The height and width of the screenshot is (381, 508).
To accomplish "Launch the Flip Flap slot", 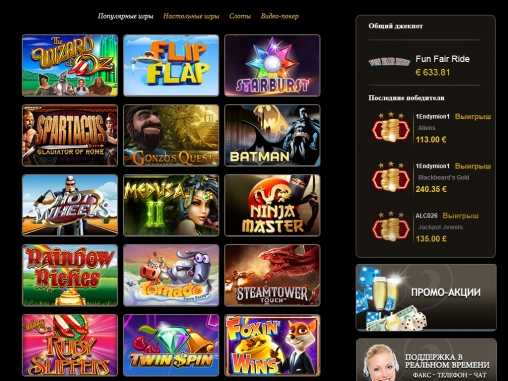I will coord(171,65).
